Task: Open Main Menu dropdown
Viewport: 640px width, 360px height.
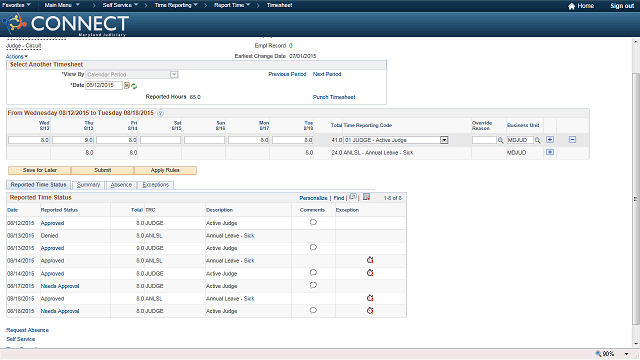Action: pyautogui.click(x=62, y=5)
